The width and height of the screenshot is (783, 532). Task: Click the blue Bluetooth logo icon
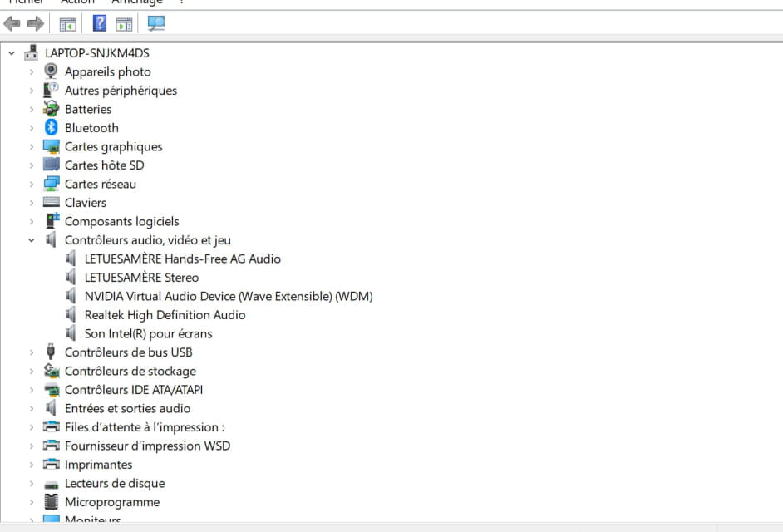pyautogui.click(x=51, y=127)
